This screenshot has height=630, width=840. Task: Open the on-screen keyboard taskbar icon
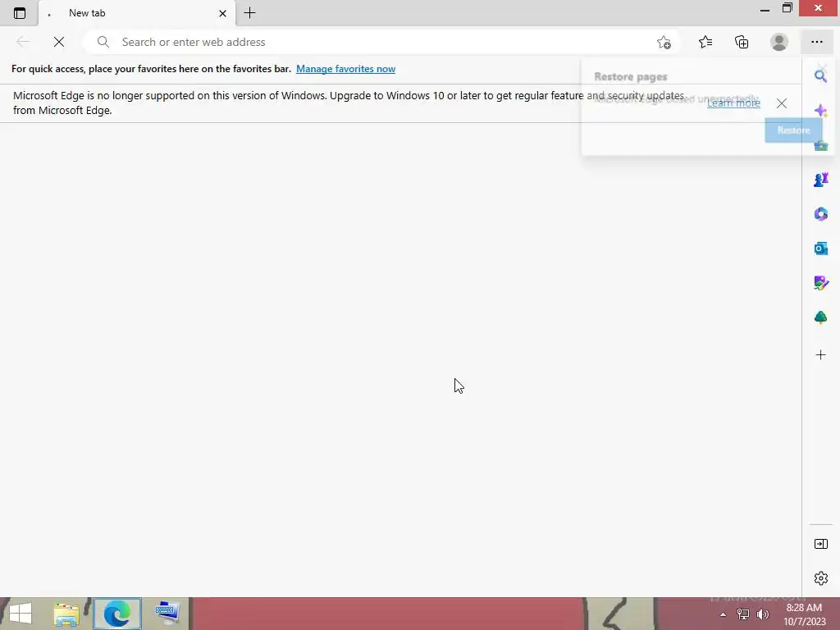[167, 614]
